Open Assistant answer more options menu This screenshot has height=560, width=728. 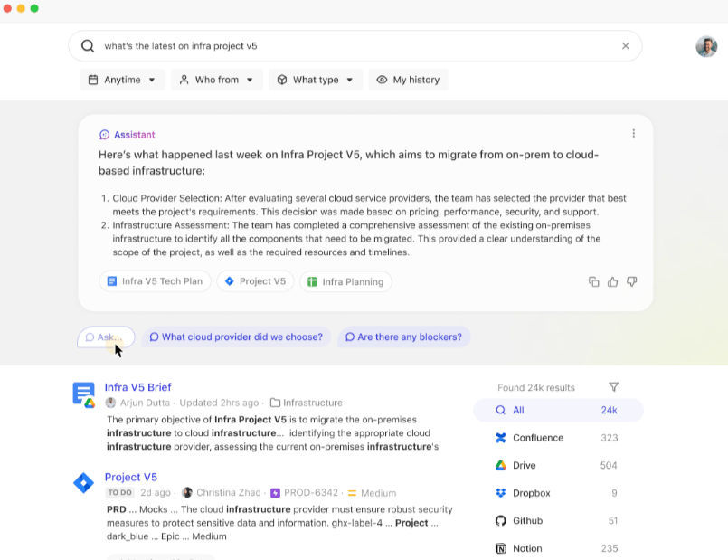(633, 134)
